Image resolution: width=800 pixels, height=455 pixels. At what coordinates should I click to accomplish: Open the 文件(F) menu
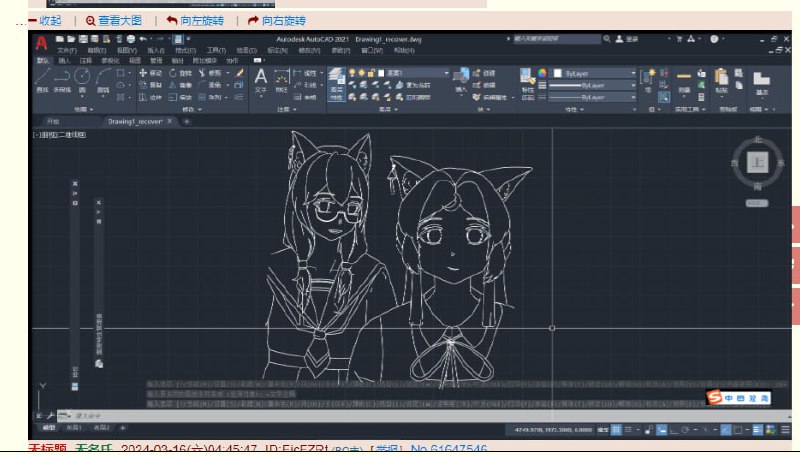[x=67, y=50]
